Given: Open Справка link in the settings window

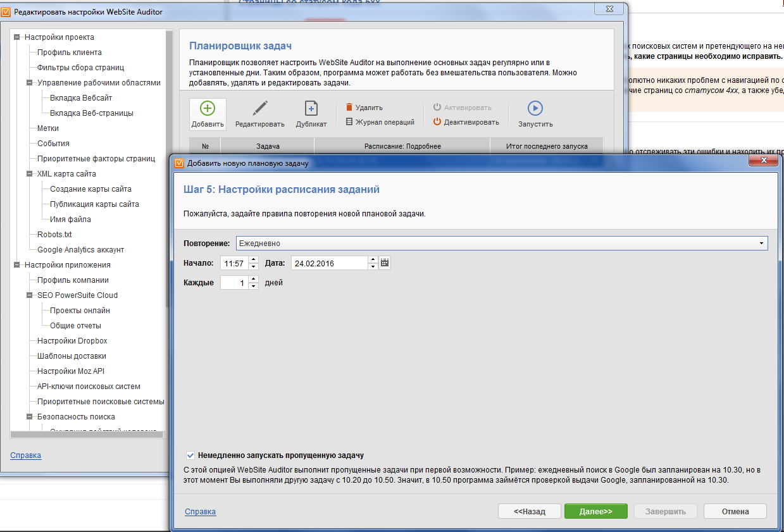Looking at the screenshot, I should point(26,455).
